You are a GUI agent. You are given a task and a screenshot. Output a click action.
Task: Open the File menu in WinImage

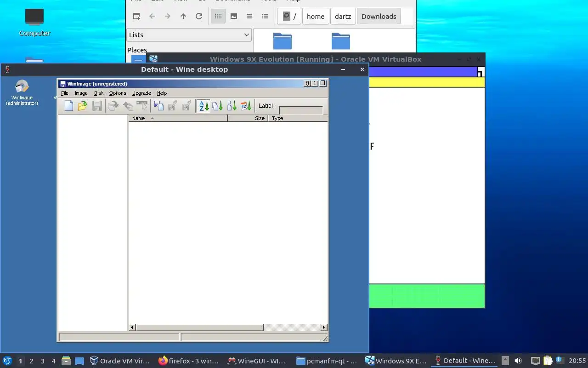pyautogui.click(x=65, y=93)
